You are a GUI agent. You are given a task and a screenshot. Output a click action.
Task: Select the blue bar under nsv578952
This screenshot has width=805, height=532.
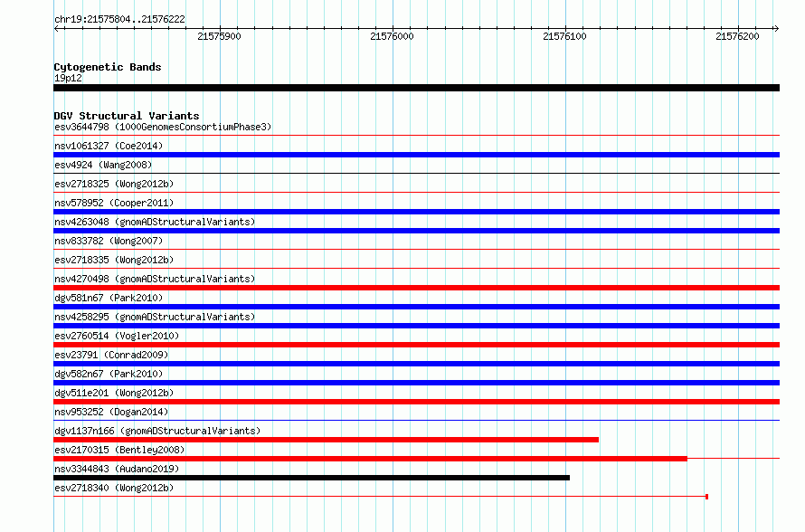point(416,212)
